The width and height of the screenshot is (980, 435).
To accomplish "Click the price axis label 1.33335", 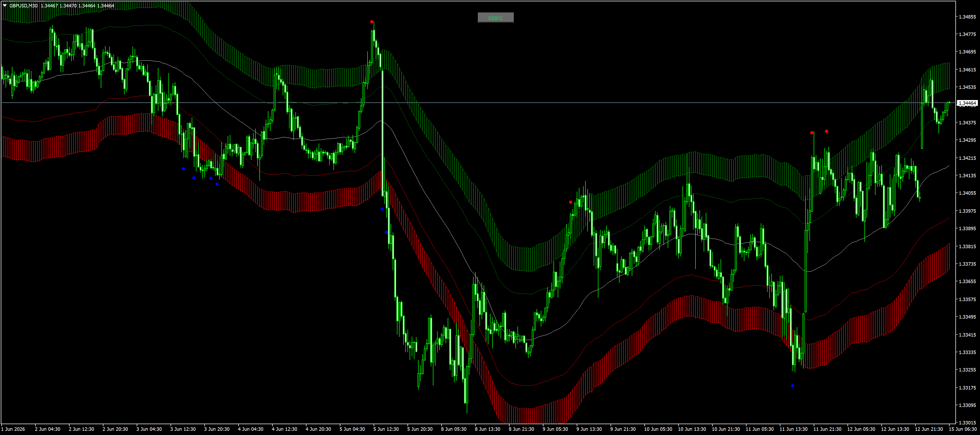I will click(x=967, y=352).
